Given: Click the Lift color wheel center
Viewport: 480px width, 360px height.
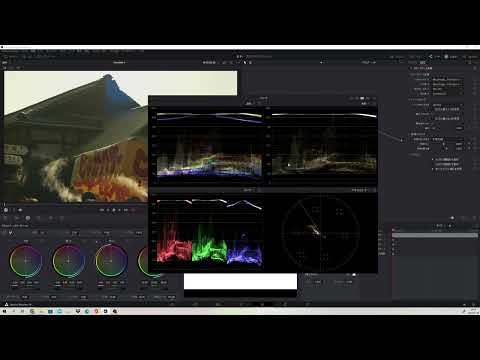Looking at the screenshot, I should [x=26, y=261].
